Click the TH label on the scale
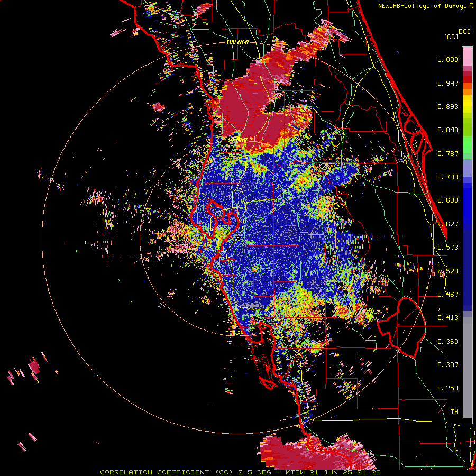The height and width of the screenshot is (476, 476). [x=454, y=412]
